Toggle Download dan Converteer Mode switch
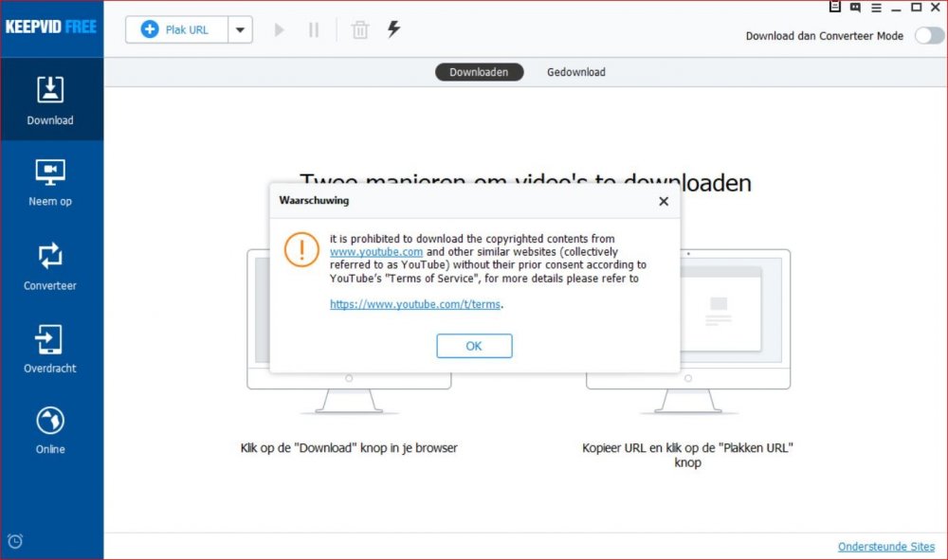948x560 pixels. pyautogui.click(x=929, y=36)
